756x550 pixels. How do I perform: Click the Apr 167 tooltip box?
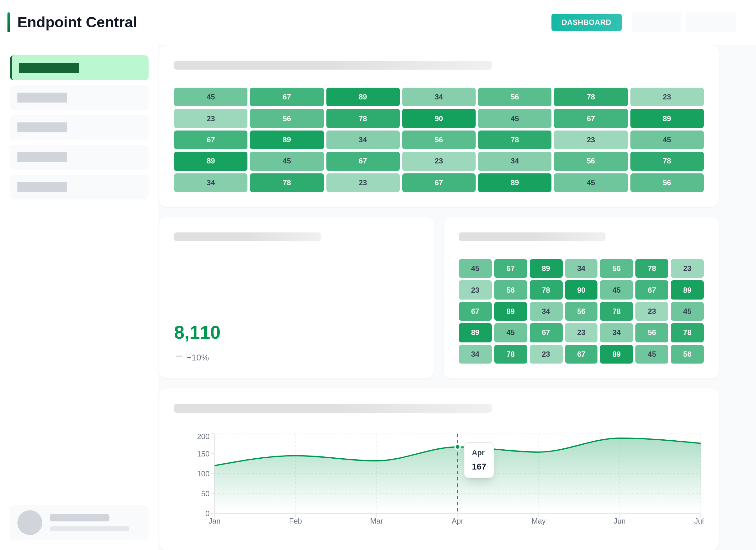coord(479,460)
